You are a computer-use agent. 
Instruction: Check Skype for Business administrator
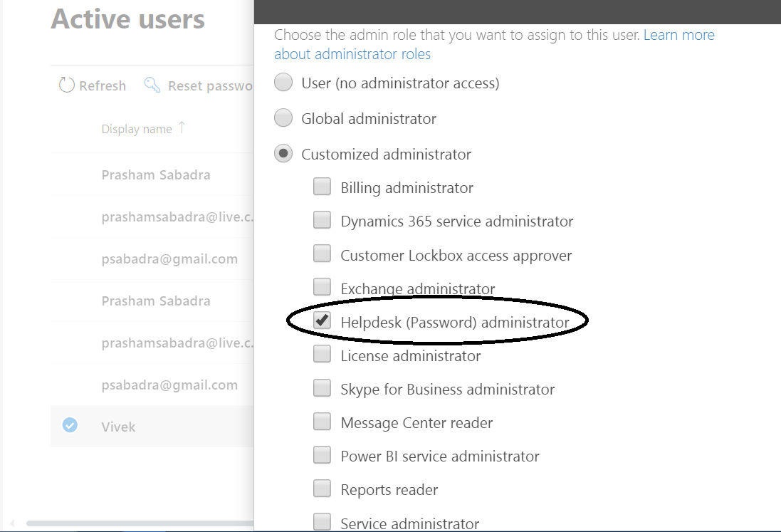322,387
